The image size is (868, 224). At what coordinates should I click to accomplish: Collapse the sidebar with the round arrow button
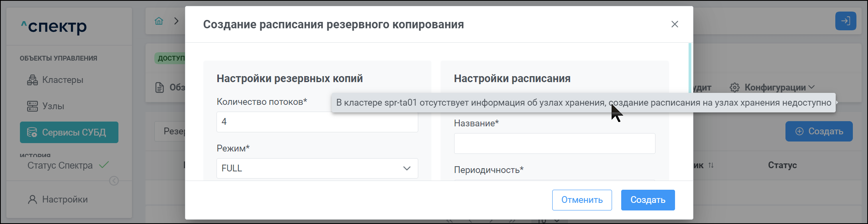(114, 181)
